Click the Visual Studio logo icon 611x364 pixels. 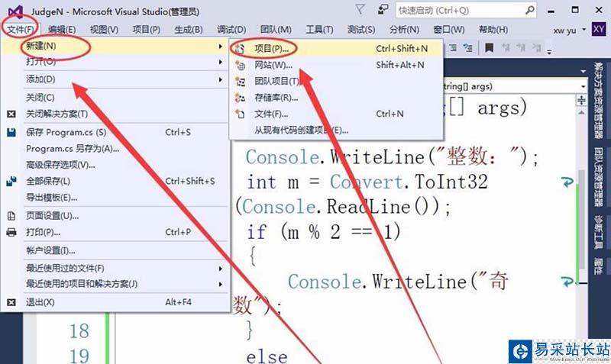pos(15,11)
